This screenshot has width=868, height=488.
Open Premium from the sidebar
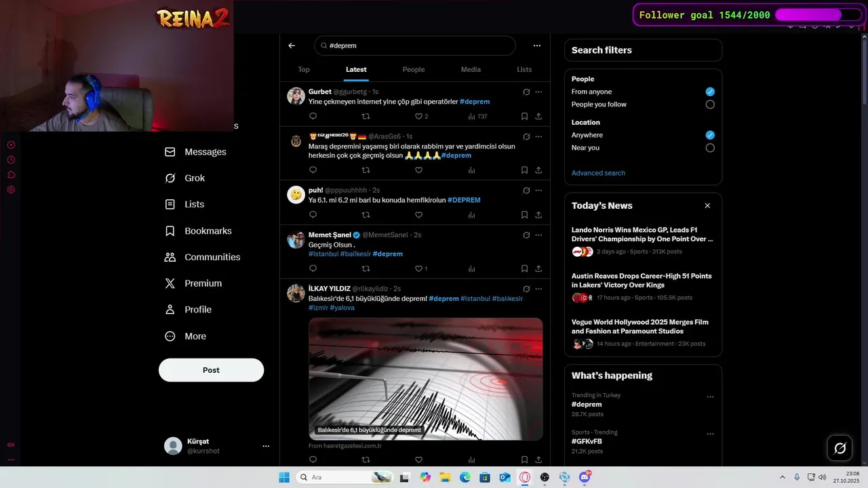click(x=193, y=283)
